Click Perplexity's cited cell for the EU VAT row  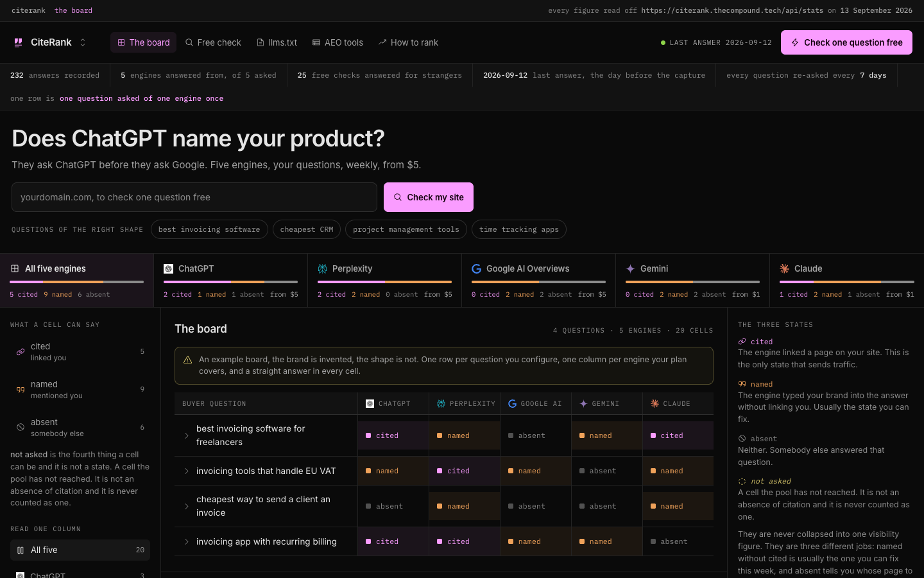[465, 471]
